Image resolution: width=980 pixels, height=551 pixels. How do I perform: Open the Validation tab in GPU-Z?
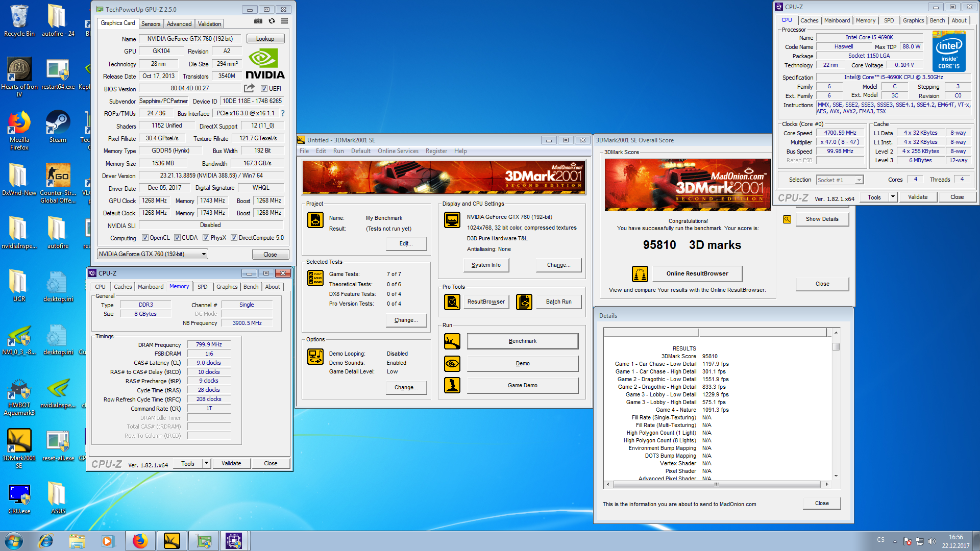click(x=209, y=24)
